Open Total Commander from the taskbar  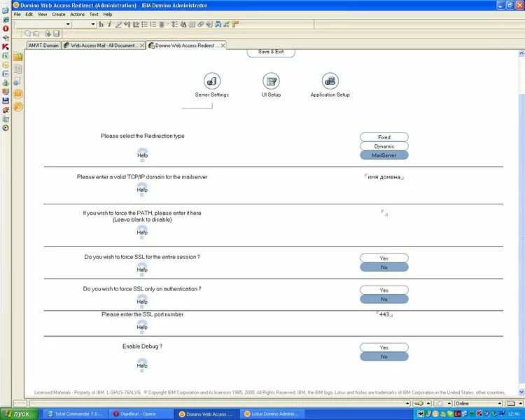(x=74, y=414)
